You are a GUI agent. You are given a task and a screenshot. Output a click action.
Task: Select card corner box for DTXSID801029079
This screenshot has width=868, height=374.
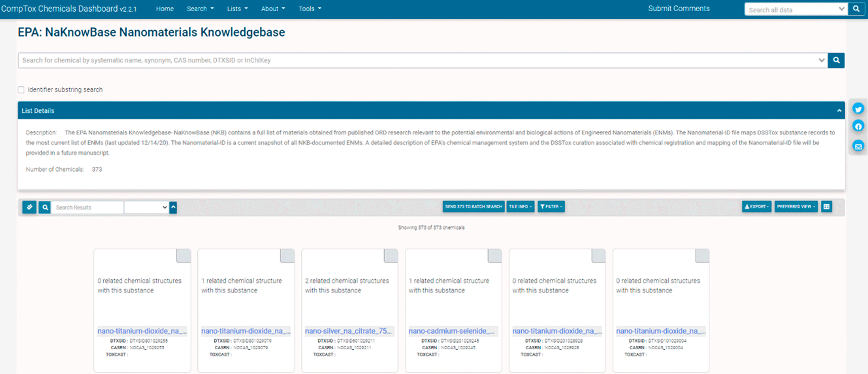click(x=287, y=255)
